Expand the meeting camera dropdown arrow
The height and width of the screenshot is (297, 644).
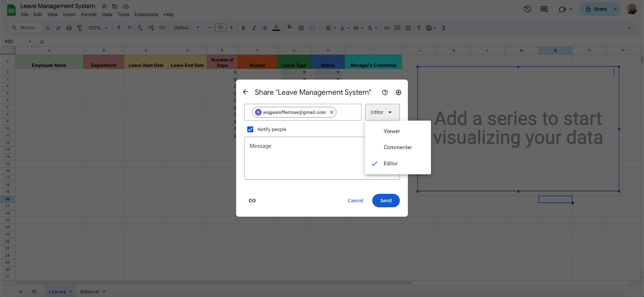[x=570, y=9]
